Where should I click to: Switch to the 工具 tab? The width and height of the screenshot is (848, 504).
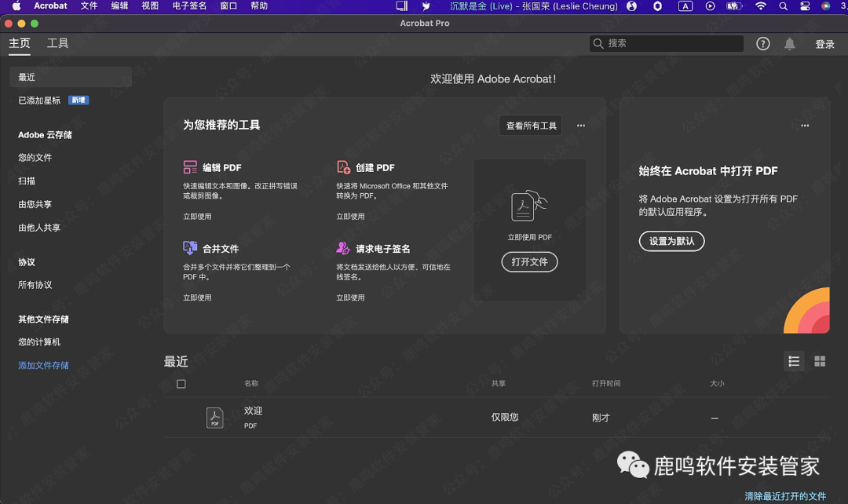[x=57, y=43]
